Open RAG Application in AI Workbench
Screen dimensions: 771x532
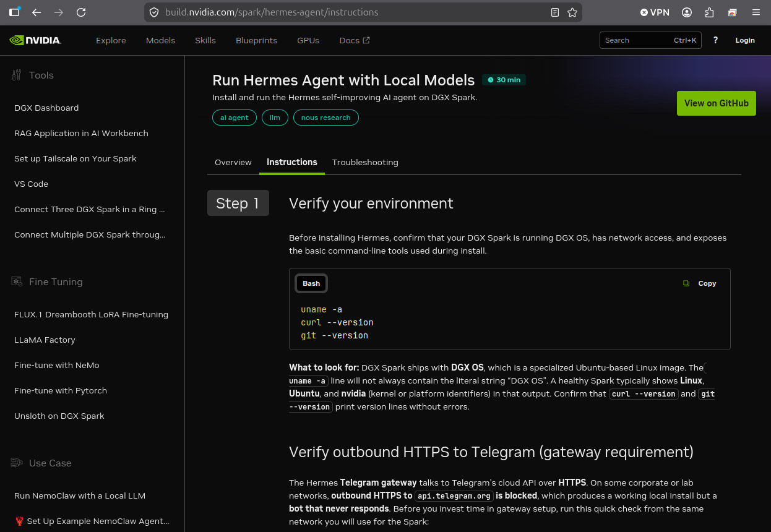point(81,133)
